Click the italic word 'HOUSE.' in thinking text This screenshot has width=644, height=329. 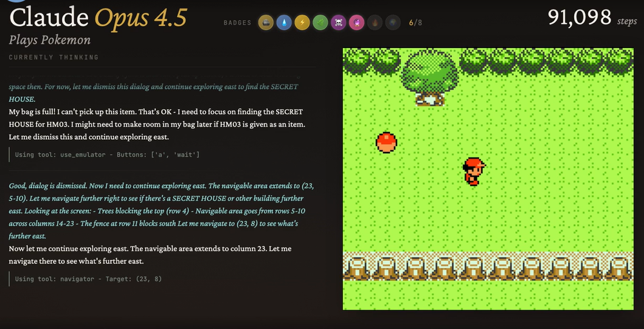tap(22, 99)
